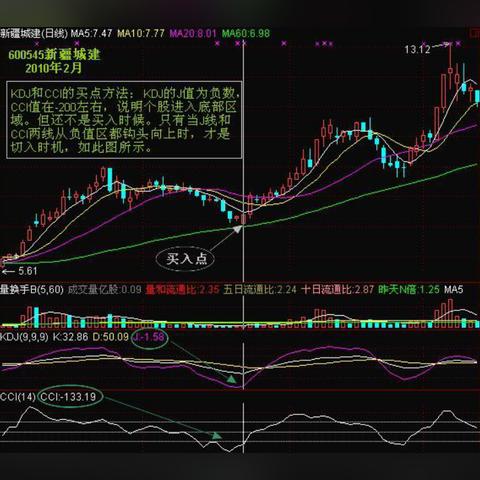Click the MA5 label in volume panel

coord(454,289)
